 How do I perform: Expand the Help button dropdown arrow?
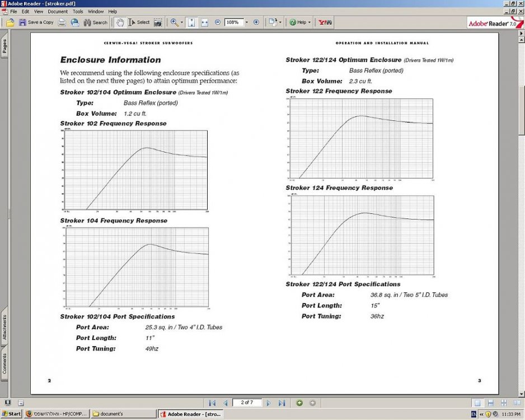[310, 22]
